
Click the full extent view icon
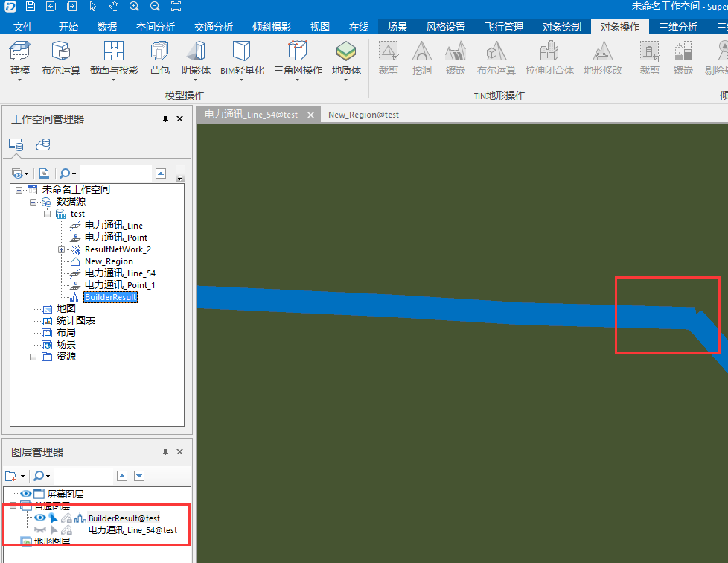click(x=176, y=6)
